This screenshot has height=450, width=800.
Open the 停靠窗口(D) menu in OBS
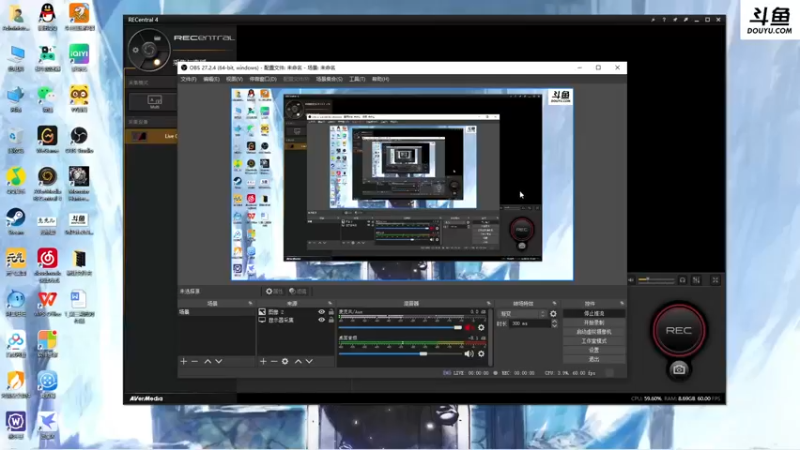point(263,79)
